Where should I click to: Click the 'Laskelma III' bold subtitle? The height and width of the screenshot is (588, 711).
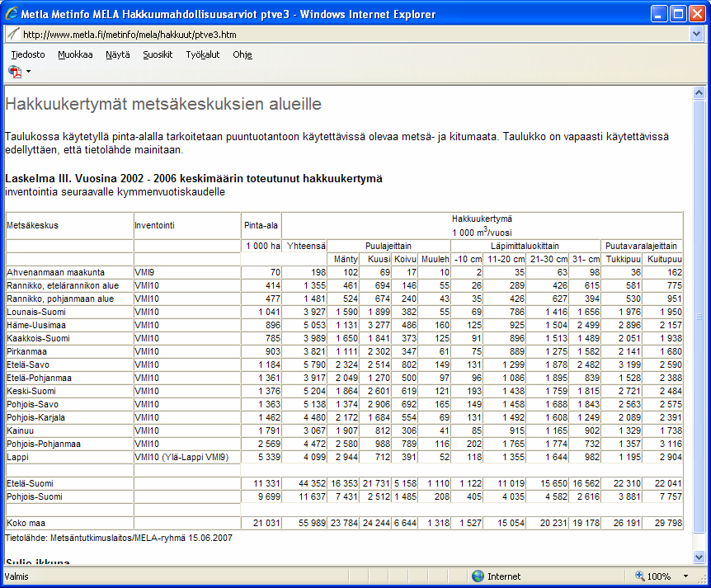[194, 179]
